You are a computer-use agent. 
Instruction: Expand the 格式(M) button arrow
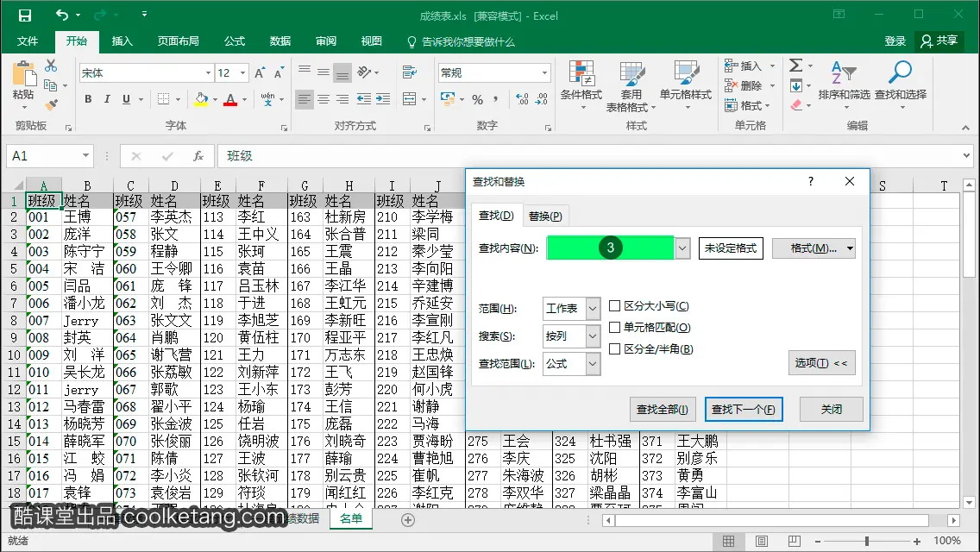coord(850,248)
